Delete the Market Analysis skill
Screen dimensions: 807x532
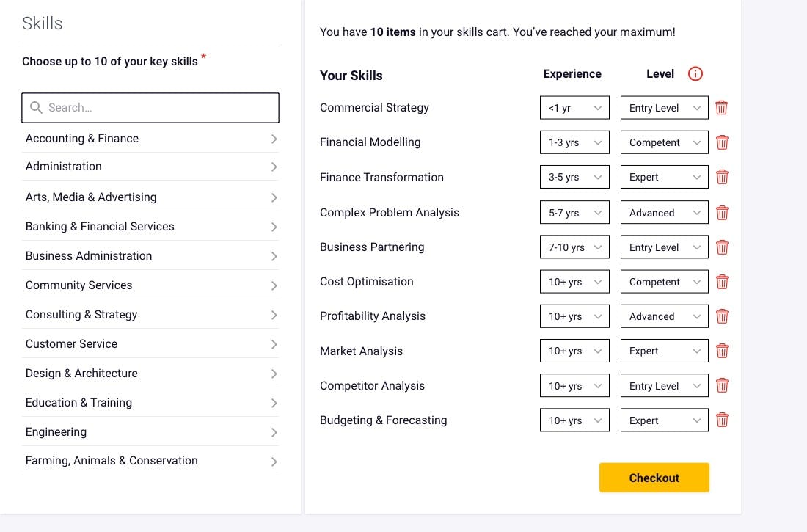(x=722, y=351)
